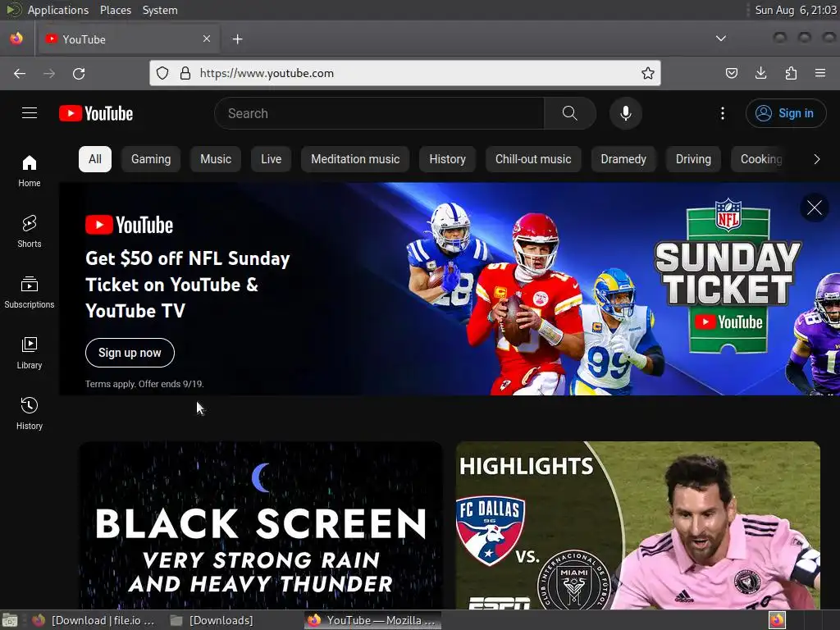
Task: Click the Sign in button
Action: pyautogui.click(x=785, y=113)
